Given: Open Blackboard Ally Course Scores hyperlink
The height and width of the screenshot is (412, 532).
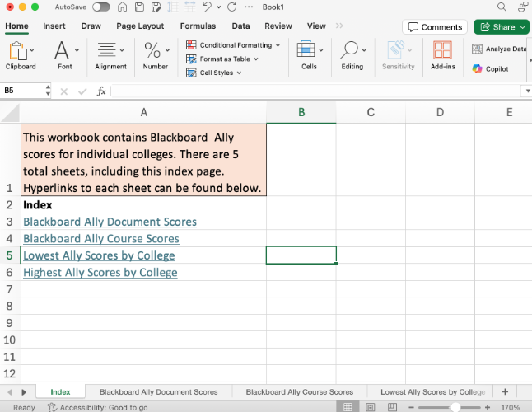Looking at the screenshot, I should [101, 239].
